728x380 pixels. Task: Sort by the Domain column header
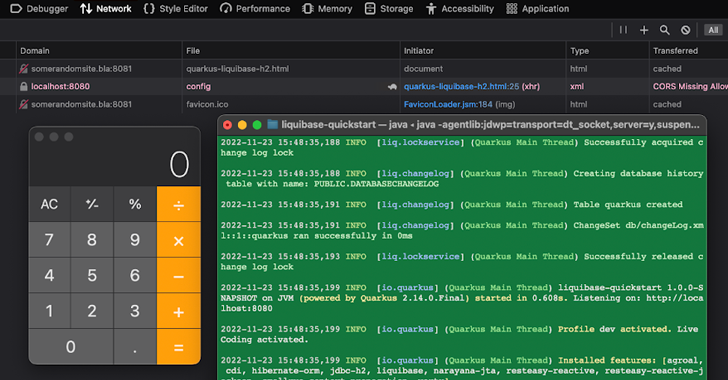pos(99,51)
